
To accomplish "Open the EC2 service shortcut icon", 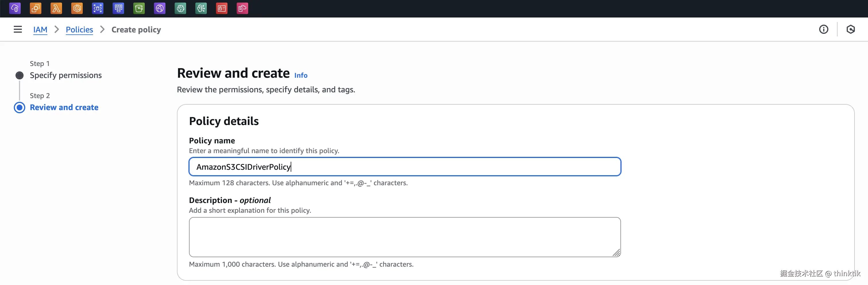I will point(36,8).
